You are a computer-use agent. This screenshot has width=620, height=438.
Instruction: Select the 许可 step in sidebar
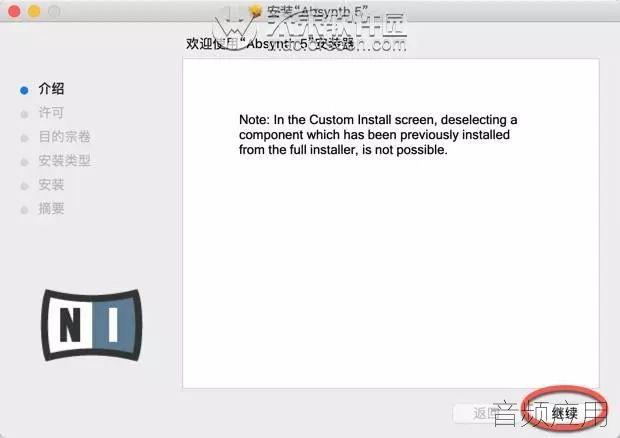tap(51, 113)
